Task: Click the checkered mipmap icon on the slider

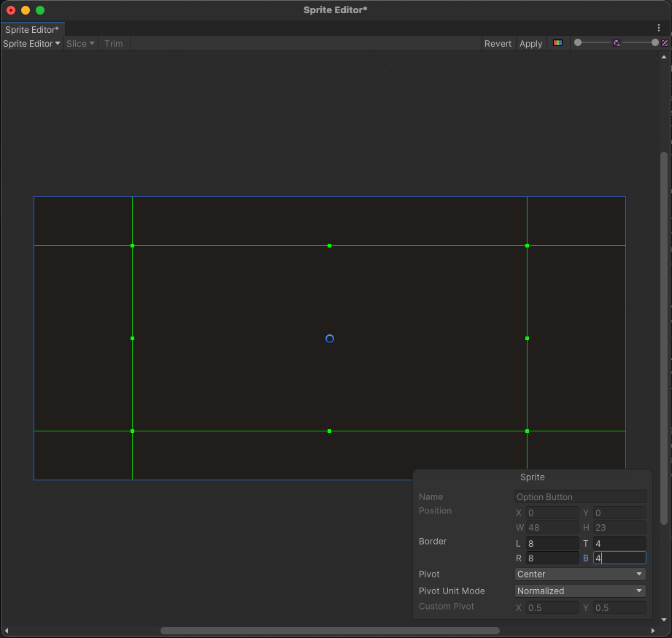Action: pos(617,43)
